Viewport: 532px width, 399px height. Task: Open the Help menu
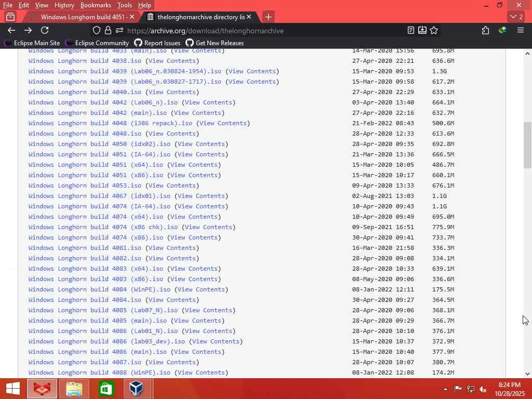(x=144, y=5)
